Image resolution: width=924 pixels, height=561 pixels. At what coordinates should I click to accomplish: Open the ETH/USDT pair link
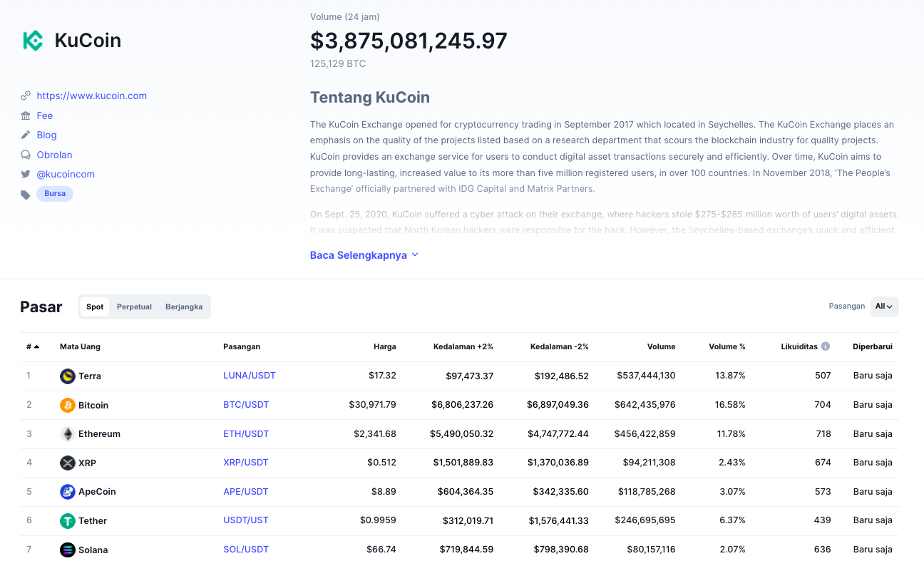(246, 433)
